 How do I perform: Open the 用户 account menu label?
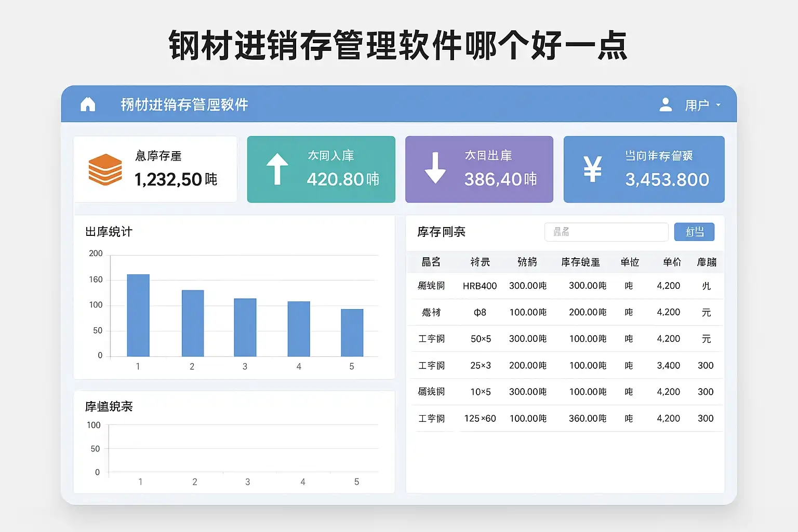pos(696,105)
